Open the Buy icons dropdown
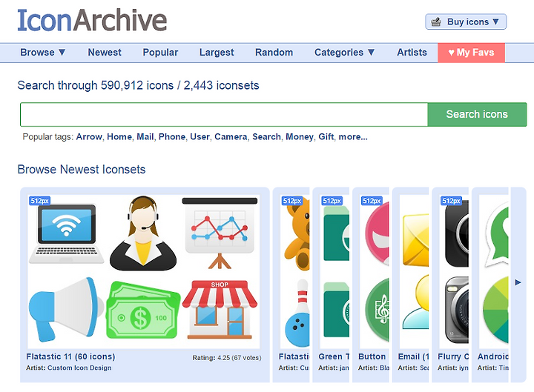 click(466, 21)
